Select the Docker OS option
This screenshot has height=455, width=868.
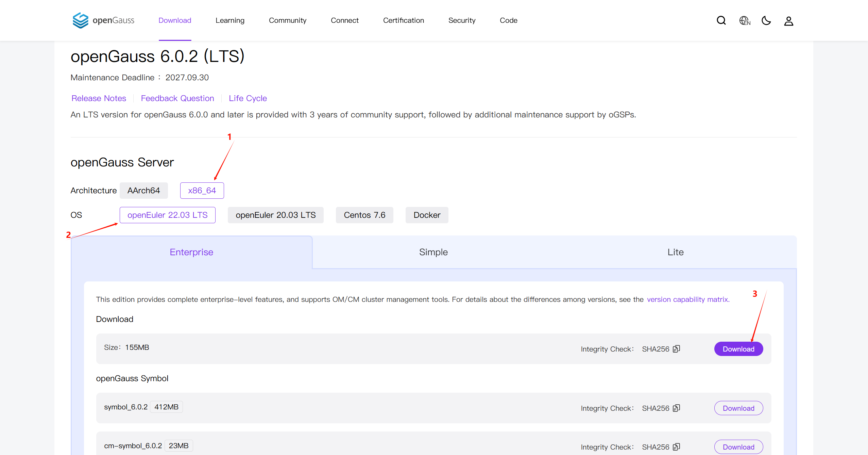click(427, 215)
